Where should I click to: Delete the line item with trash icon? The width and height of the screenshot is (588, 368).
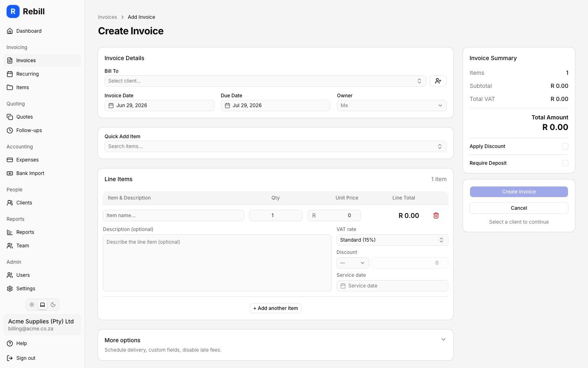(x=436, y=215)
